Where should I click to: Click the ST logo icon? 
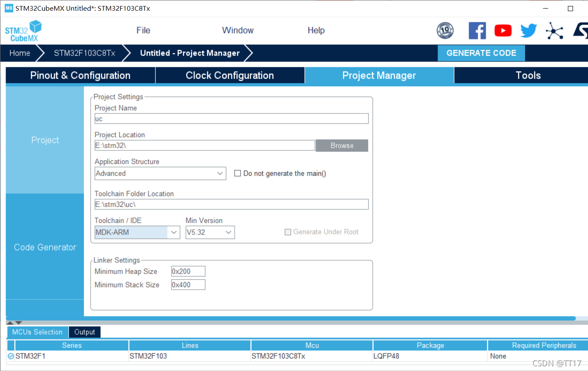click(580, 31)
